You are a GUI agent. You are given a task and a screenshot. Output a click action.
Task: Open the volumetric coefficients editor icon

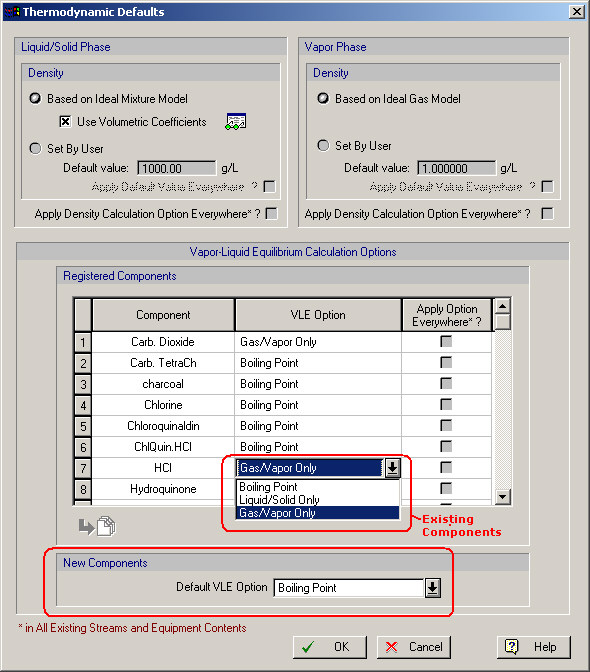point(236,122)
